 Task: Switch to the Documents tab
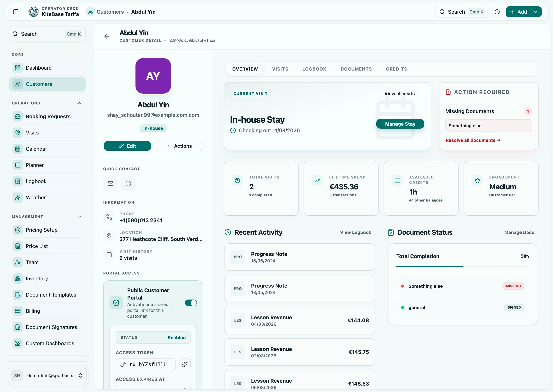pyautogui.click(x=356, y=69)
